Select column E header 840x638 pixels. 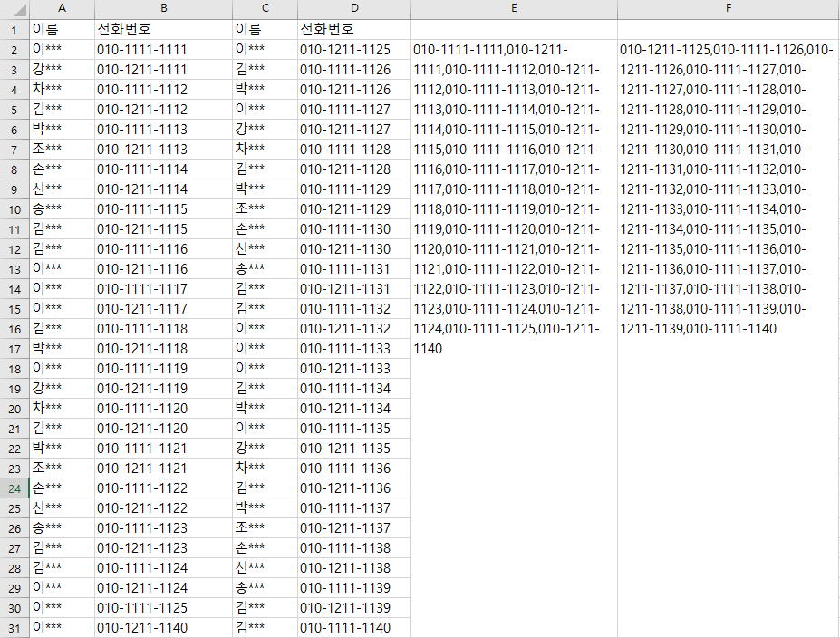pos(514,9)
